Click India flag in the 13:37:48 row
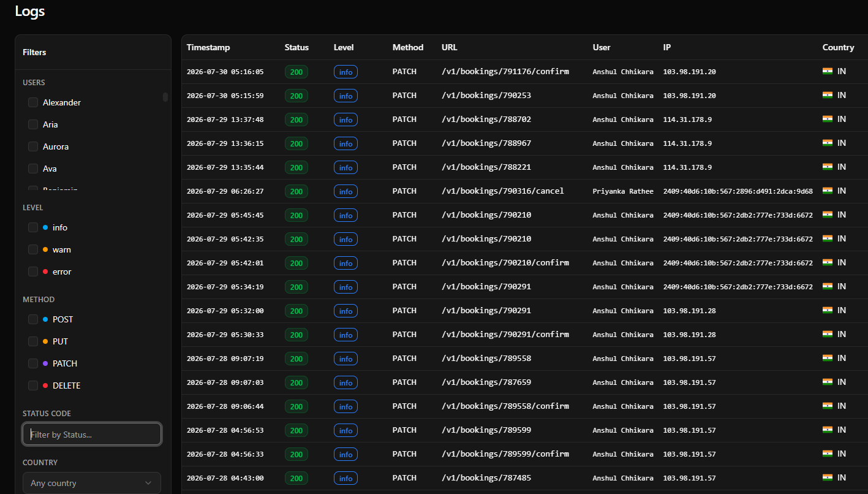Viewport: 868px width, 494px height. pos(828,119)
